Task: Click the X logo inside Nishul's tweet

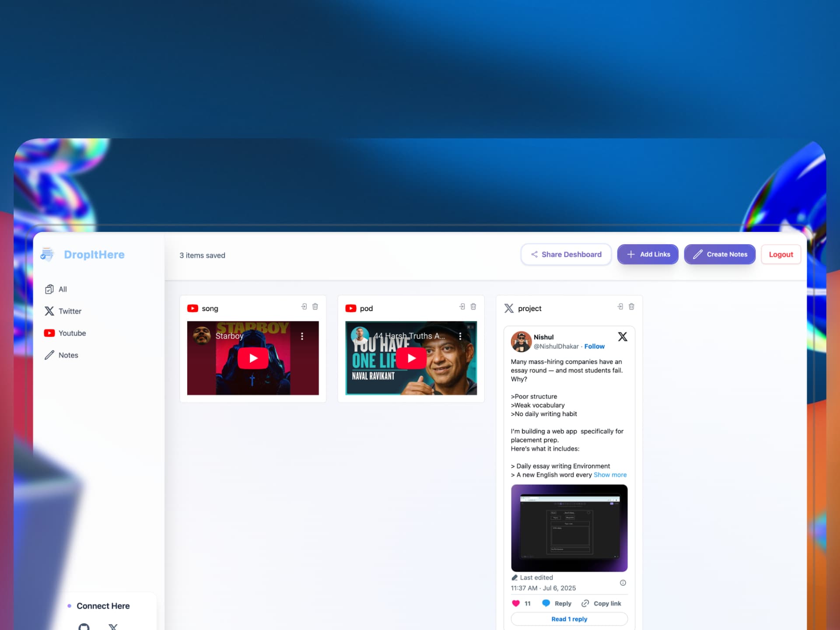Action: click(x=622, y=336)
